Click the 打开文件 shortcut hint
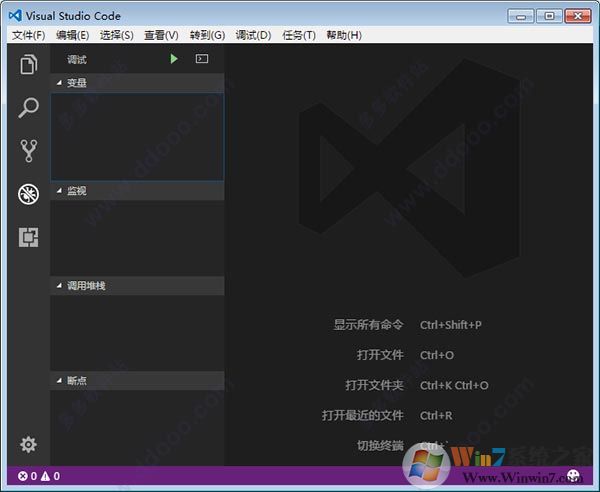 pos(380,355)
